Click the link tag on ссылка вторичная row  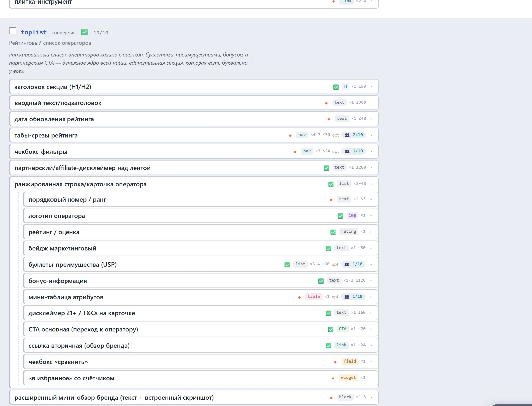tap(341, 345)
